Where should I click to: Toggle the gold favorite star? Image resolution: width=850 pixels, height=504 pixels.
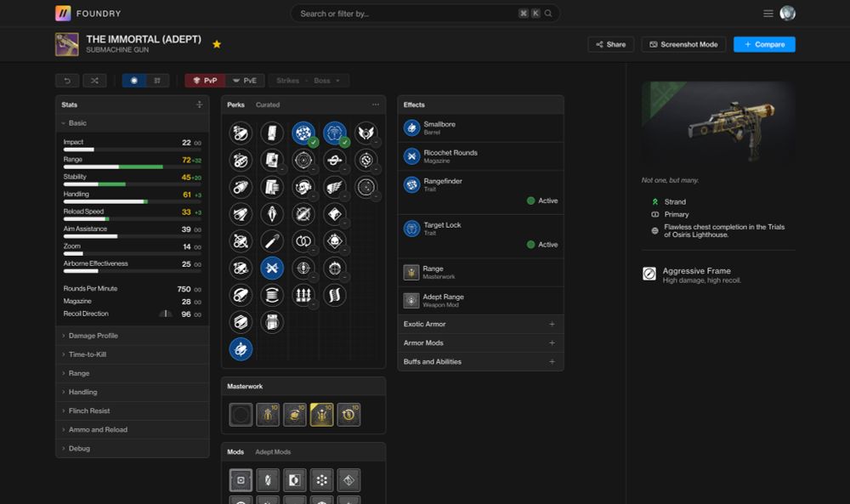click(217, 44)
